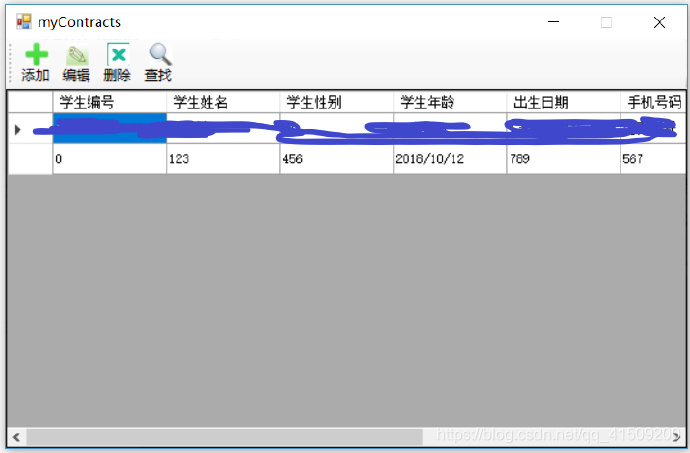The height and width of the screenshot is (453, 690).
Task: Sort by 学生姓名 column header
Action: pyautogui.click(x=223, y=102)
